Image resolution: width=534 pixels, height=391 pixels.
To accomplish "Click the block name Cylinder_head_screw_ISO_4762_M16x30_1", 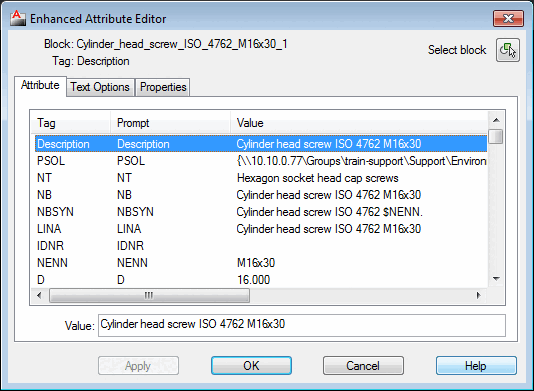I will click(182, 44).
